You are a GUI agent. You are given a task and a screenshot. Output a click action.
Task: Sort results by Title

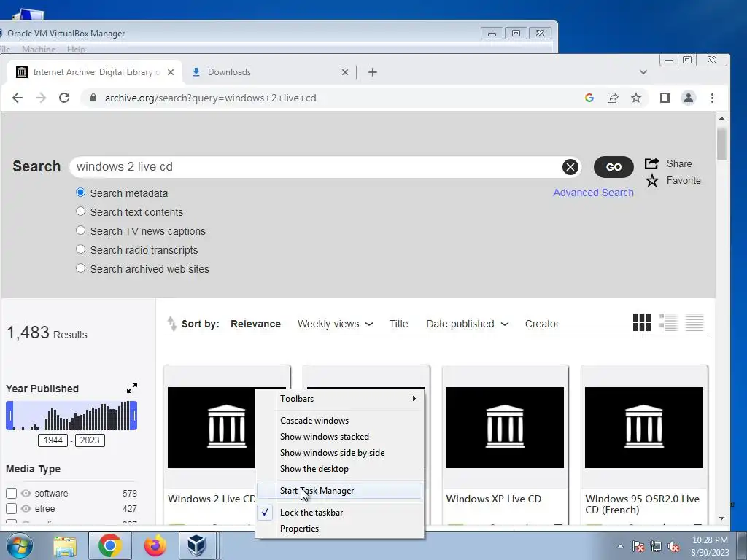tap(398, 324)
